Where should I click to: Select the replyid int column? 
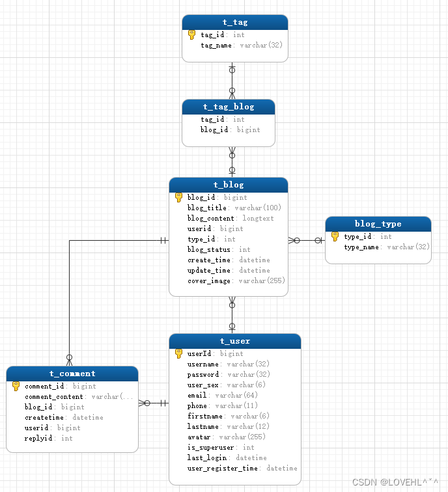(49, 438)
